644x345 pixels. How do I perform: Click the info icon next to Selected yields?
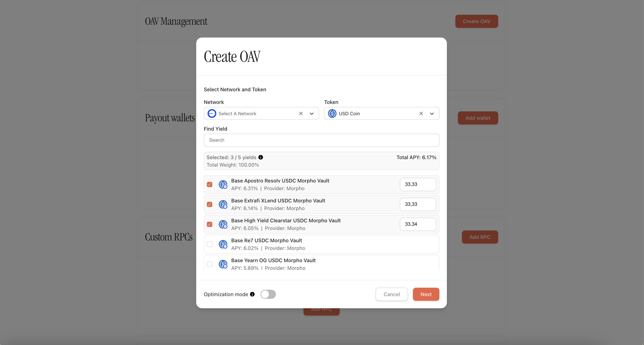point(260,157)
